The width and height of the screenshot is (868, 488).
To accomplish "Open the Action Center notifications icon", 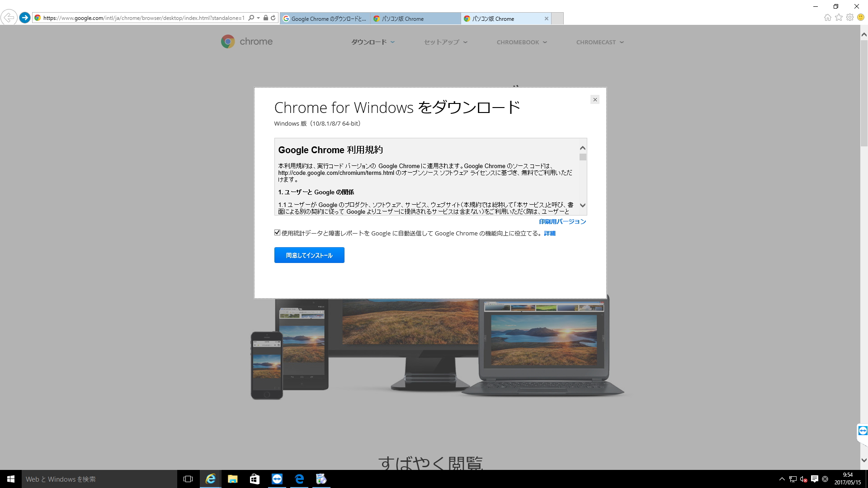I will (815, 479).
